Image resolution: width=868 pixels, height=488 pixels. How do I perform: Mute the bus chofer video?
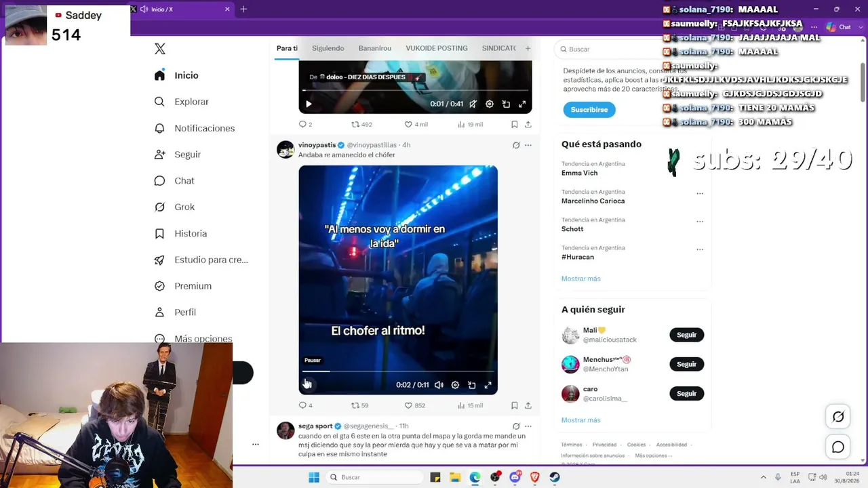pyautogui.click(x=439, y=385)
